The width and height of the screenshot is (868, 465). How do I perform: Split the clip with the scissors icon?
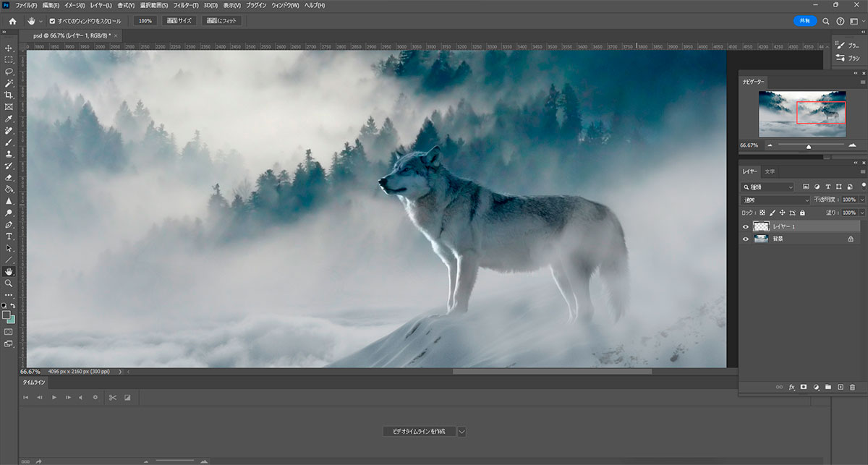point(112,397)
